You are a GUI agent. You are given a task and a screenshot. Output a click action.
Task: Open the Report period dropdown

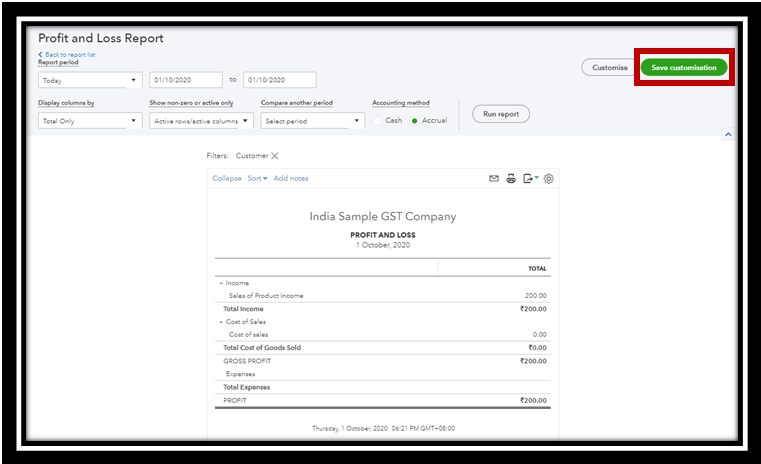[89, 80]
